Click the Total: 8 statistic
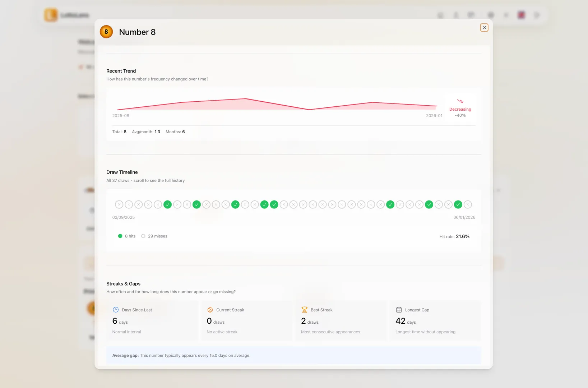This screenshot has height=388, width=588. click(x=119, y=132)
